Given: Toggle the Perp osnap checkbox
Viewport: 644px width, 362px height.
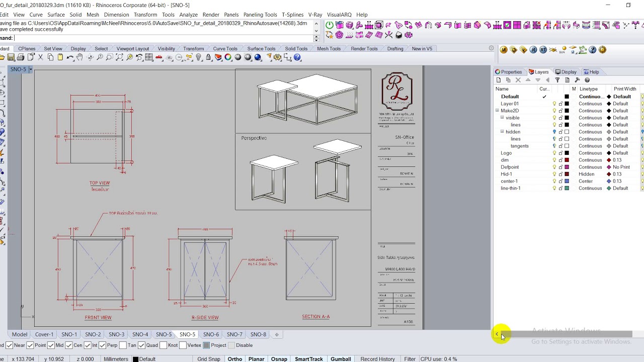Looking at the screenshot, I should (102, 345).
